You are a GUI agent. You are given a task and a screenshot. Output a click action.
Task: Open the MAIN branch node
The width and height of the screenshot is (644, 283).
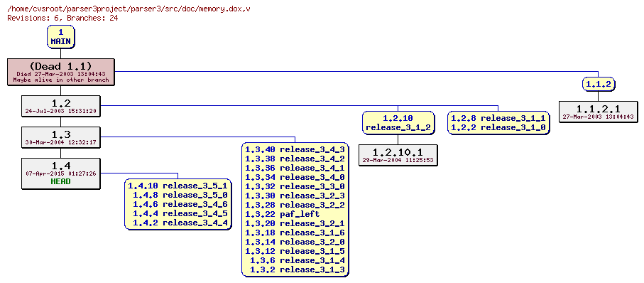click(x=61, y=36)
